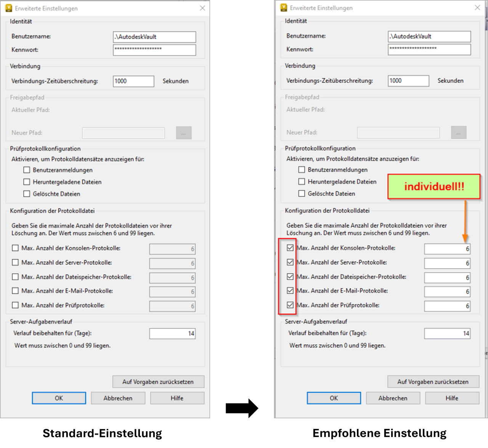This screenshot has width=488, height=448.
Task: Enable Benutzeranmeldungen checkbox in left dialog
Action: point(27,170)
